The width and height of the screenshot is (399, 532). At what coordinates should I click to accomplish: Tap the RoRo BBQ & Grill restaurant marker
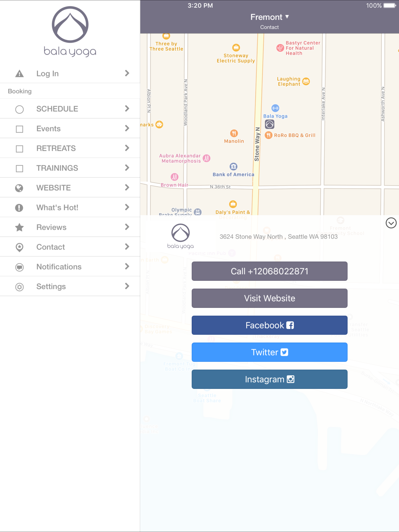click(269, 135)
